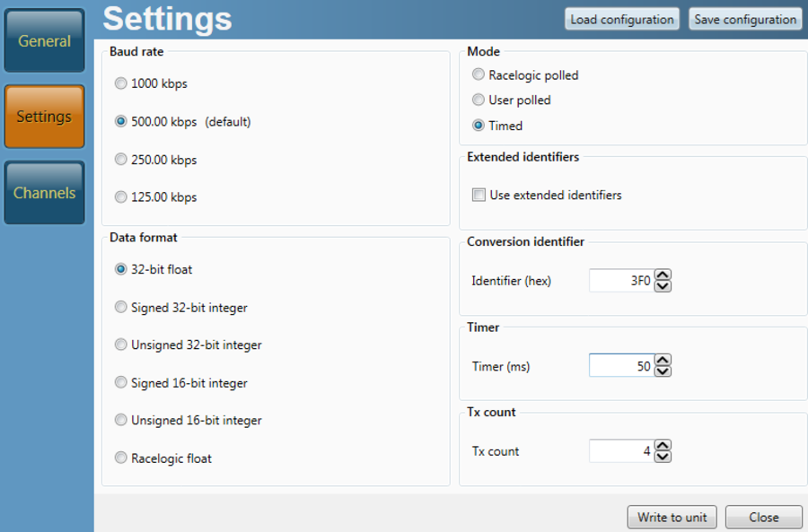The height and width of the screenshot is (532, 808).
Task: Increment Tx count using up arrow
Action: click(663, 445)
